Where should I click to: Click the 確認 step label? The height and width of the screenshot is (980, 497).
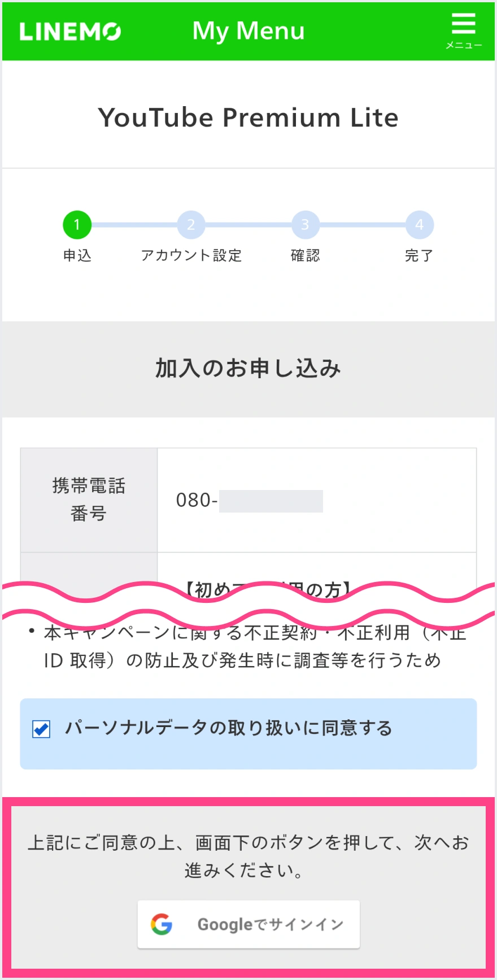point(305,256)
